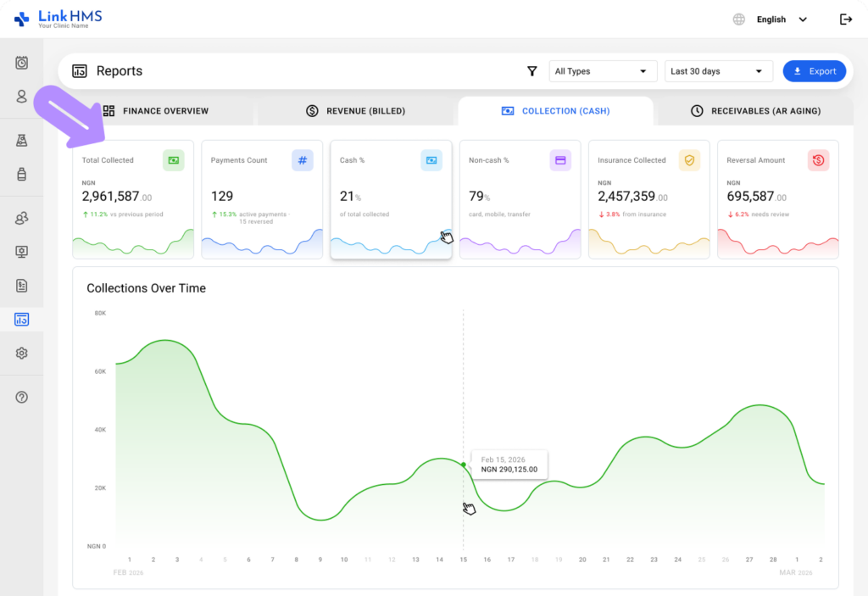Screen dimensions: 868x596
Task: Click the 6.2% needs review text
Action: (x=758, y=214)
